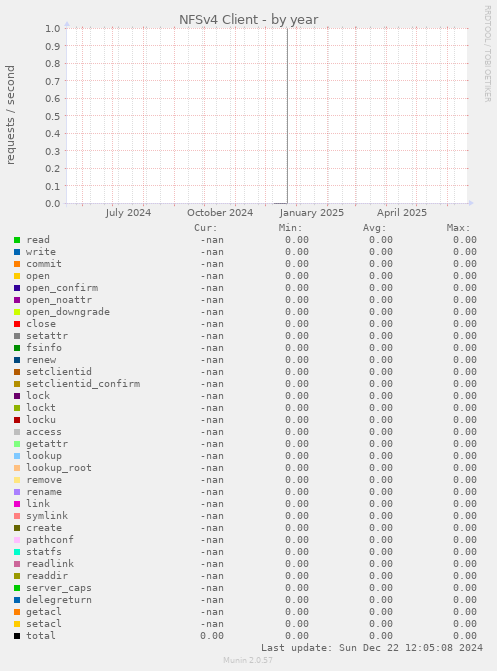Click the orange commit legend swatch
Screen dimensions: 497x671
click(x=17, y=264)
